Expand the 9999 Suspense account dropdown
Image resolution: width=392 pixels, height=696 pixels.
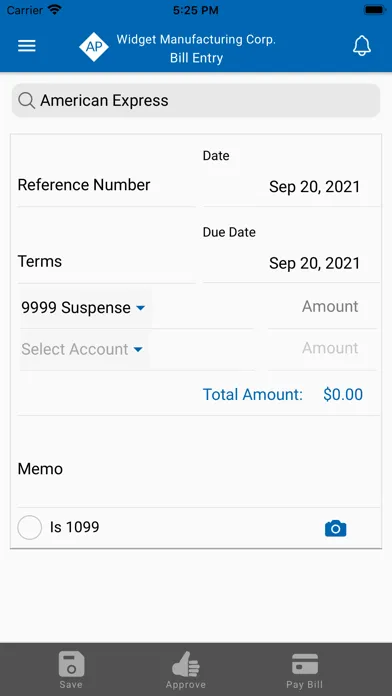click(83, 308)
